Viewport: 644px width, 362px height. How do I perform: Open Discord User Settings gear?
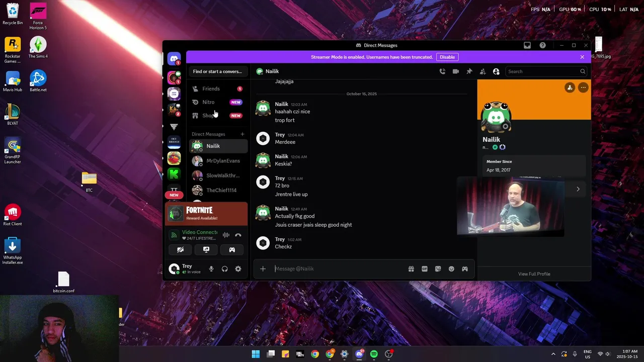point(238,269)
